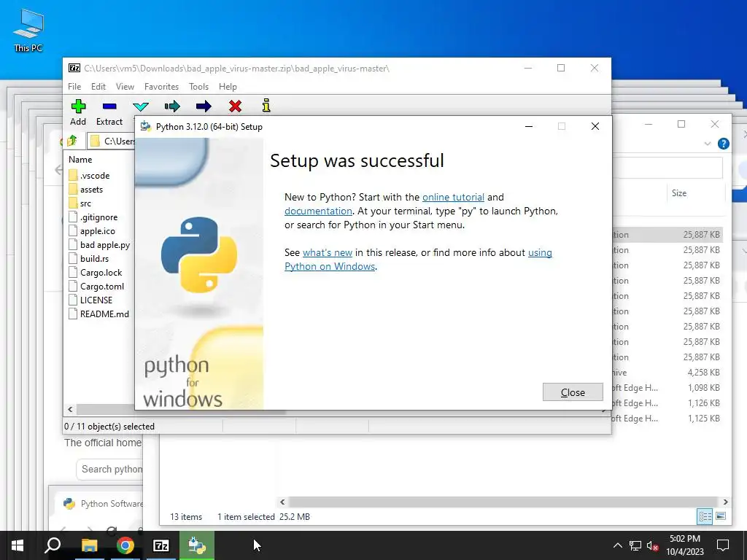Open This PC desktop icon

pyautogui.click(x=28, y=30)
